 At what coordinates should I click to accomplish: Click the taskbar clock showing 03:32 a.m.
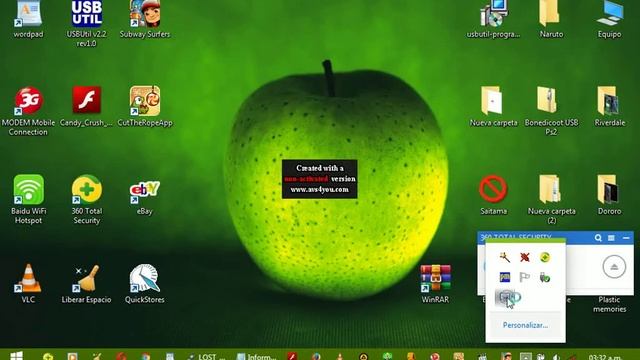pos(605,357)
